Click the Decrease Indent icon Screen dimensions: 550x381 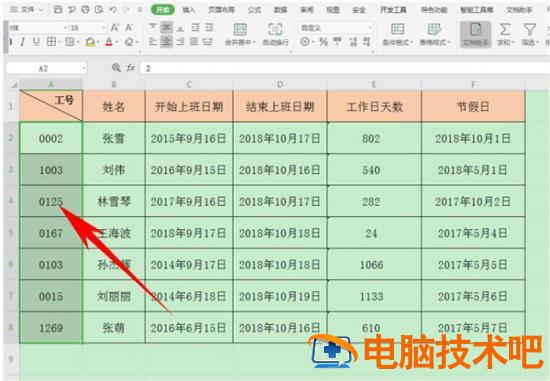[x=195, y=27]
